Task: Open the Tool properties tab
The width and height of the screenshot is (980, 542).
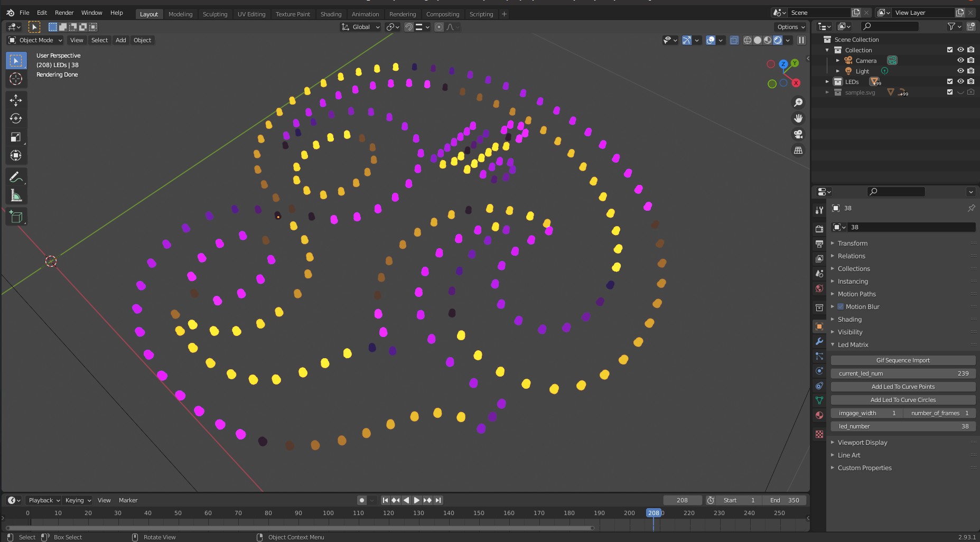Action: (819, 210)
